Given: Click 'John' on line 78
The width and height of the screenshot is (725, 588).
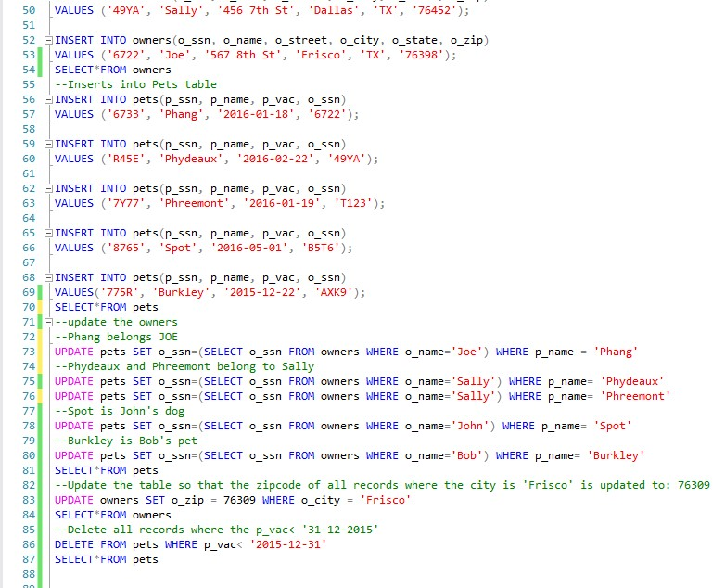Looking at the screenshot, I should [470, 426].
